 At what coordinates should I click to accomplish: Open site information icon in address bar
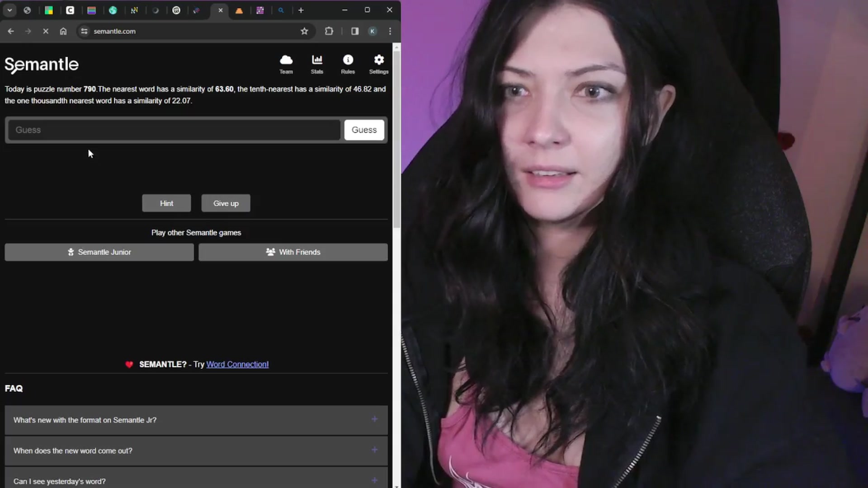coord(84,31)
